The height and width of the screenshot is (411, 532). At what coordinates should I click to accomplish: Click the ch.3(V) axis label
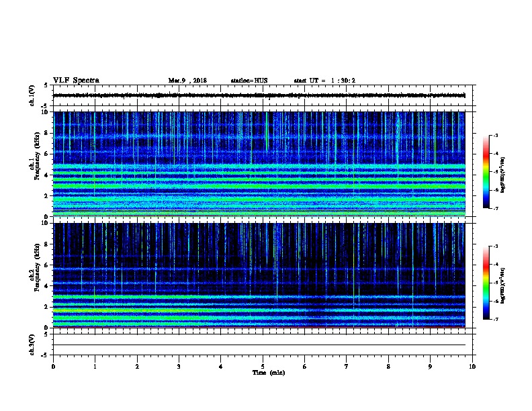pos(32,345)
